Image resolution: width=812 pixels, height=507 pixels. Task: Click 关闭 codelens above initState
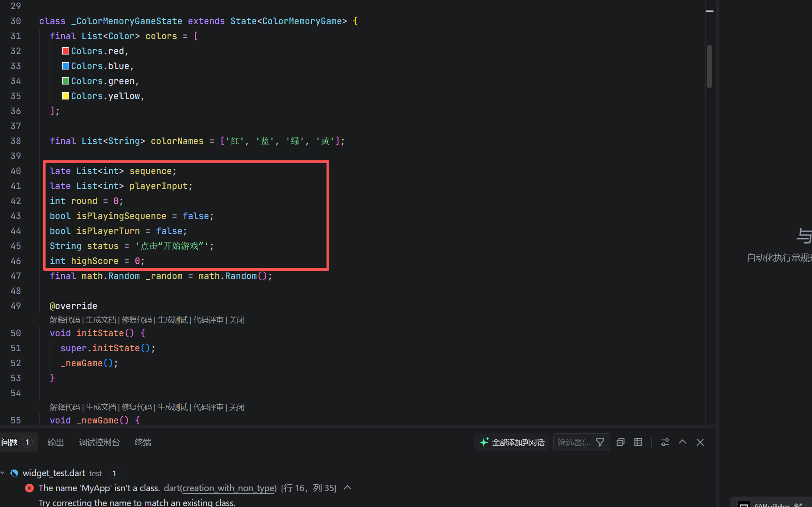coord(237,320)
